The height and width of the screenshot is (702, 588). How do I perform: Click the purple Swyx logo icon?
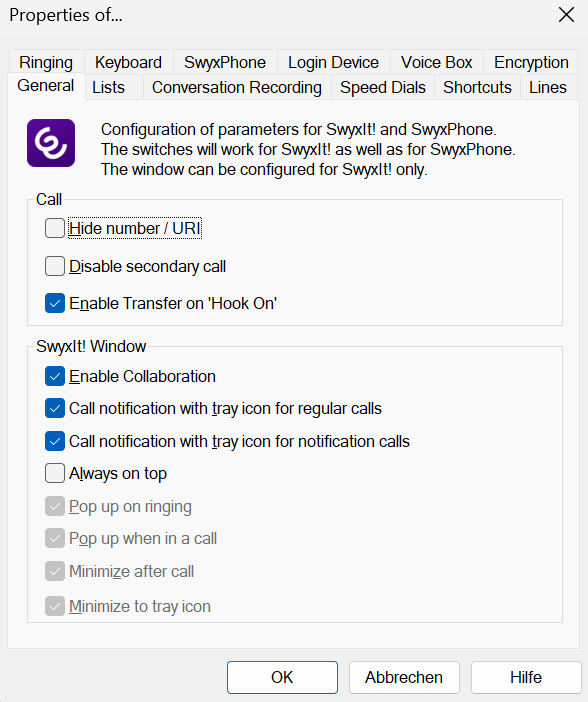point(51,143)
